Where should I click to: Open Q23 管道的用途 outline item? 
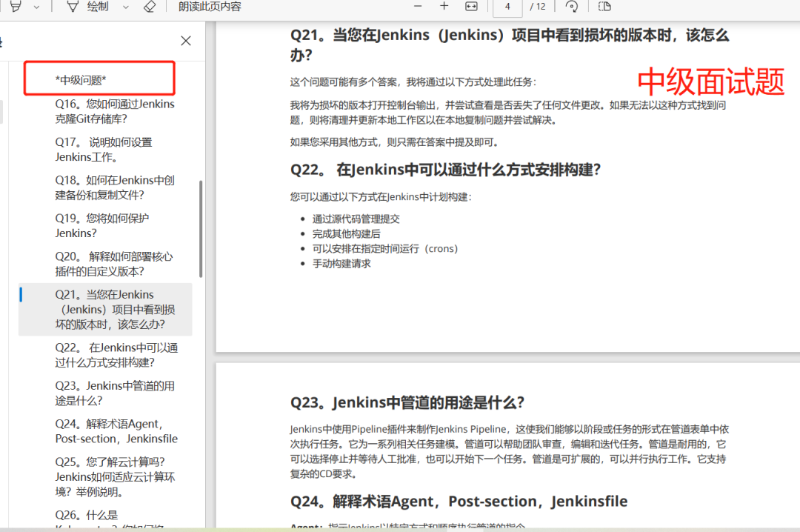click(x=115, y=393)
